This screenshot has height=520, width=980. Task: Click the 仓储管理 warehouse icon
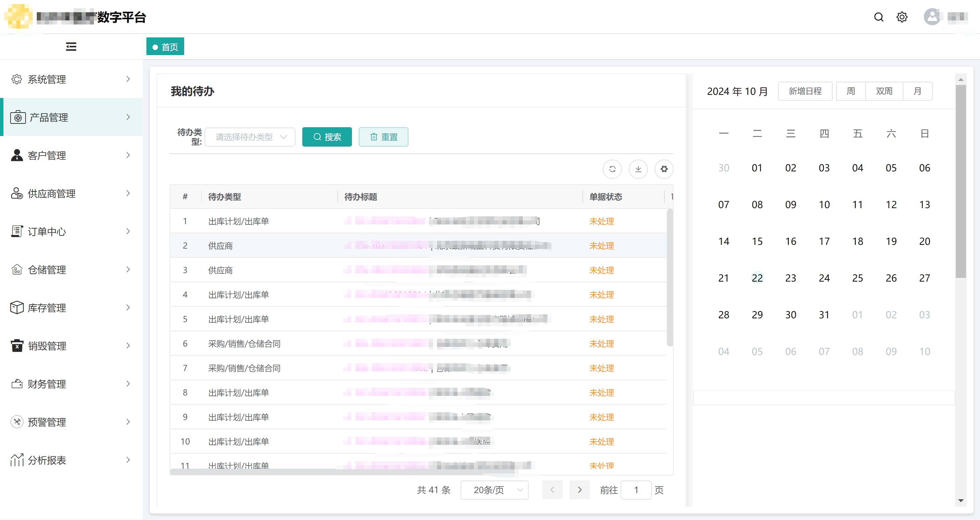click(x=17, y=269)
